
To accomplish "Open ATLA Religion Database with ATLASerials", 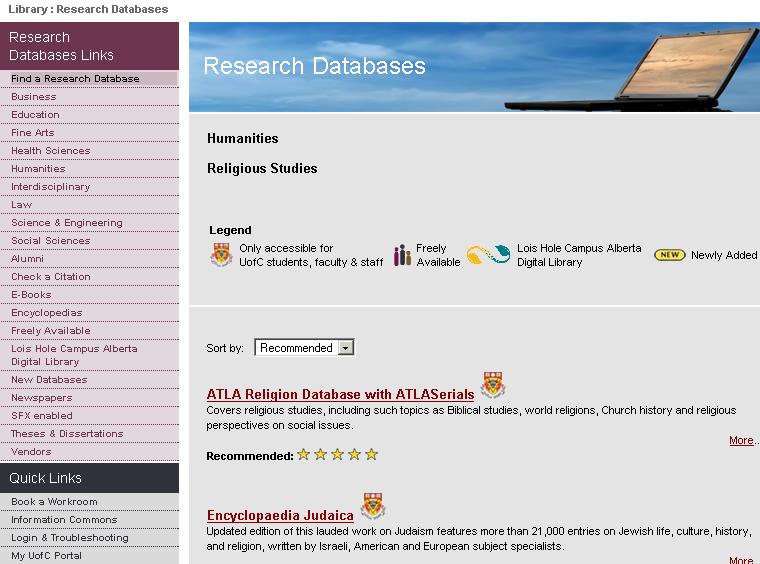I will pyautogui.click(x=340, y=394).
